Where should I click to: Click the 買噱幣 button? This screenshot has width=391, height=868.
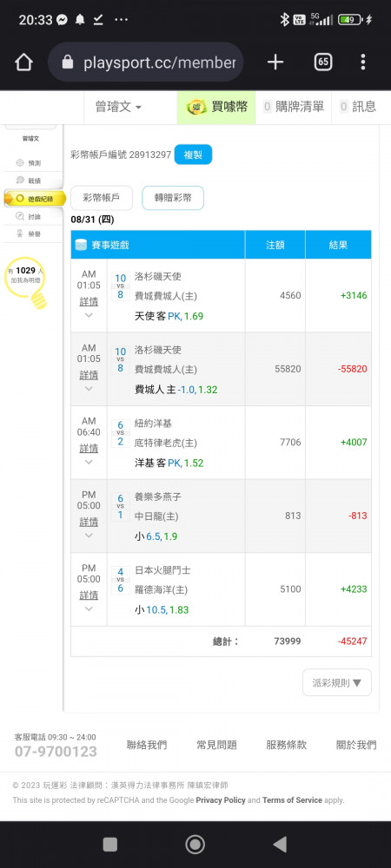tap(216, 107)
